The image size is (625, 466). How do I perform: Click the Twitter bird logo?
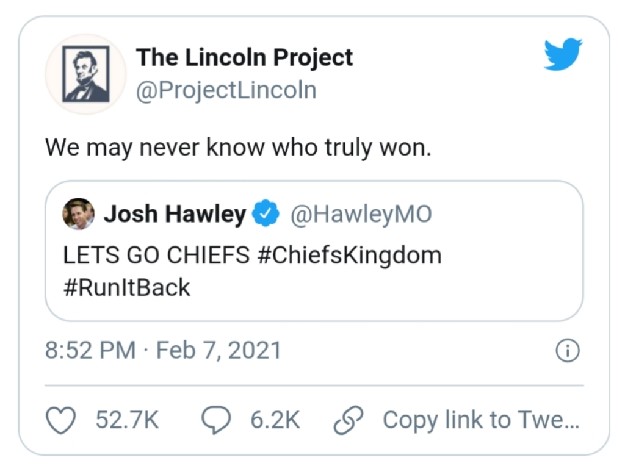pyautogui.click(x=563, y=55)
